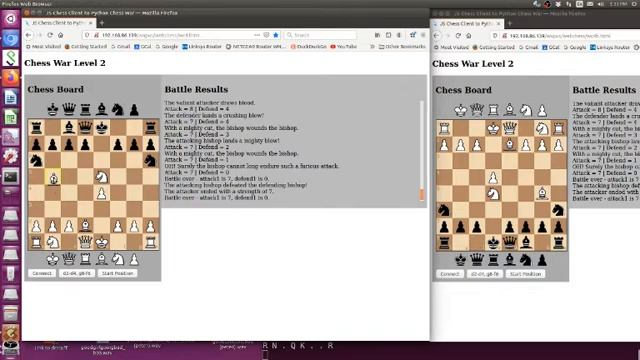The width and height of the screenshot is (640, 360).
Task: Open new tab in right Firefox window
Action: (509, 24)
